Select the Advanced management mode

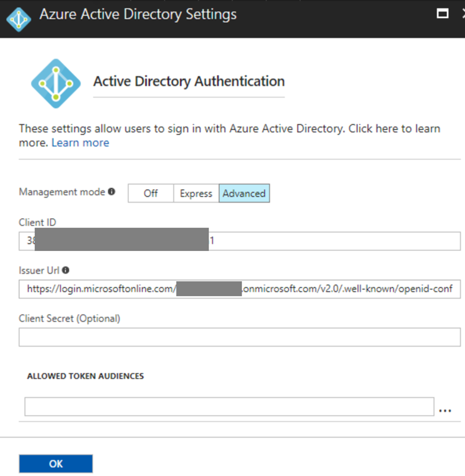[x=244, y=193]
